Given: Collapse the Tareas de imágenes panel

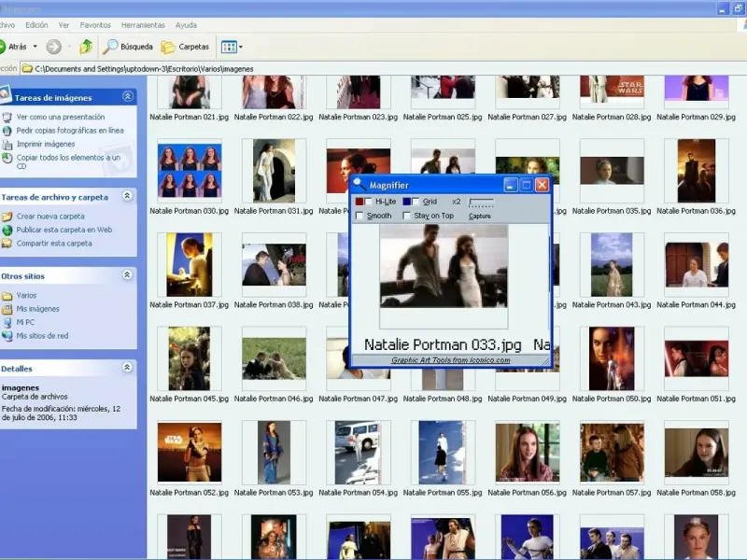Looking at the screenshot, I should [127, 96].
